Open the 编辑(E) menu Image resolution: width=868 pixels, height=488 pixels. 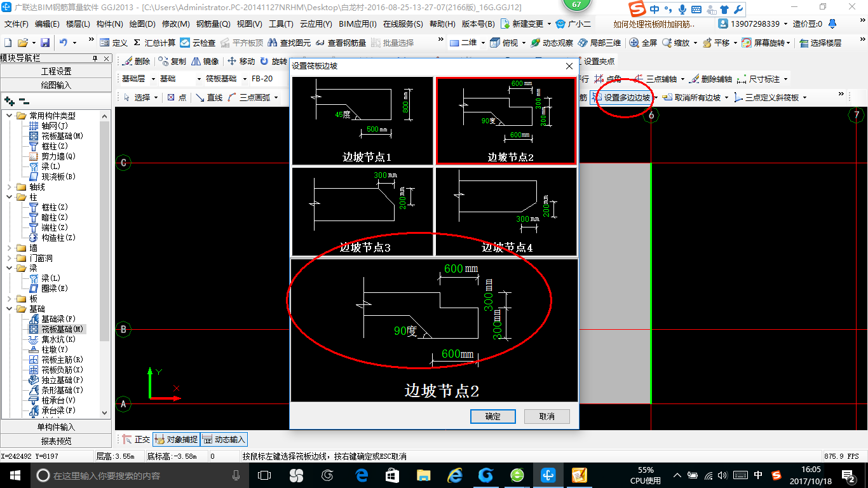[48, 24]
